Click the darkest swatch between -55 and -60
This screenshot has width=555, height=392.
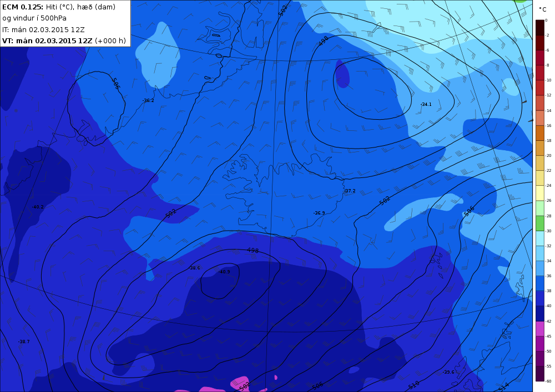[x=540, y=374]
